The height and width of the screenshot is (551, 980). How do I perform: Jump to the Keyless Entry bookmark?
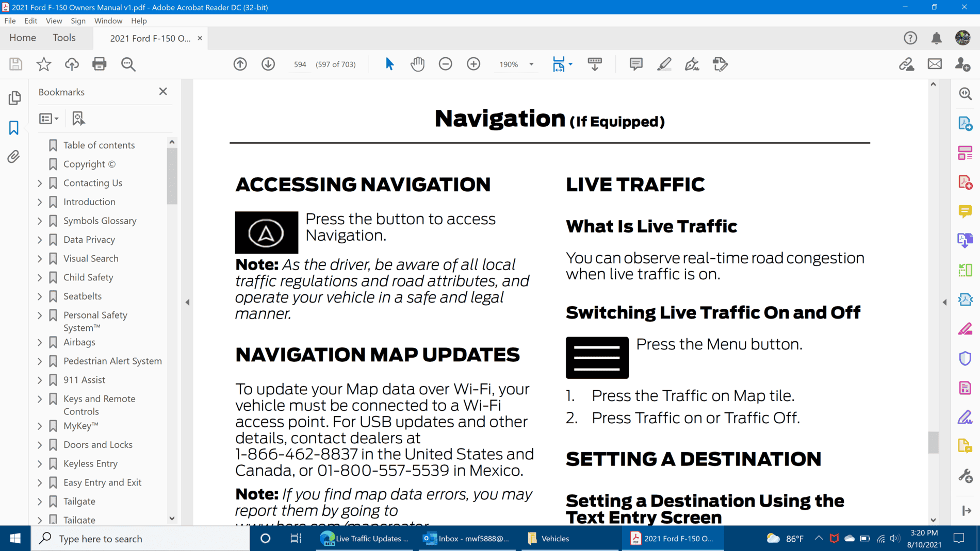click(90, 463)
